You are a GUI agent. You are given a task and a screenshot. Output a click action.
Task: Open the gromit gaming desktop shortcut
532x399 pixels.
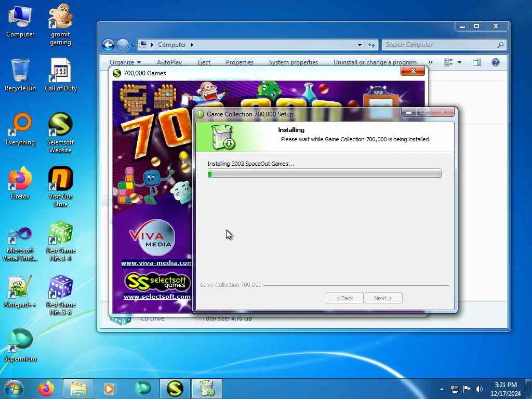[60, 24]
